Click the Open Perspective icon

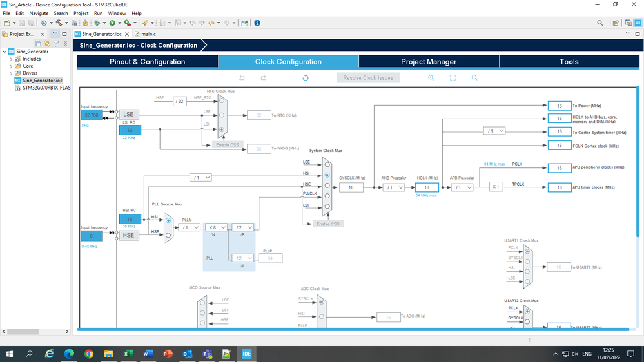(615, 23)
